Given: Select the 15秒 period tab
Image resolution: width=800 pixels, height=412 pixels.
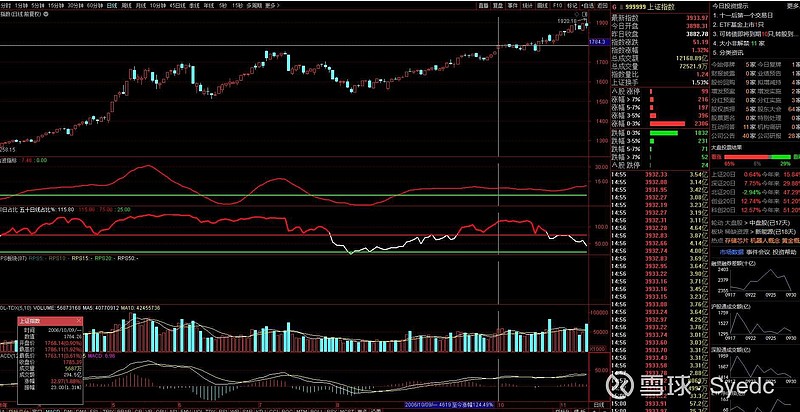Looking at the screenshot, I should (237, 5).
